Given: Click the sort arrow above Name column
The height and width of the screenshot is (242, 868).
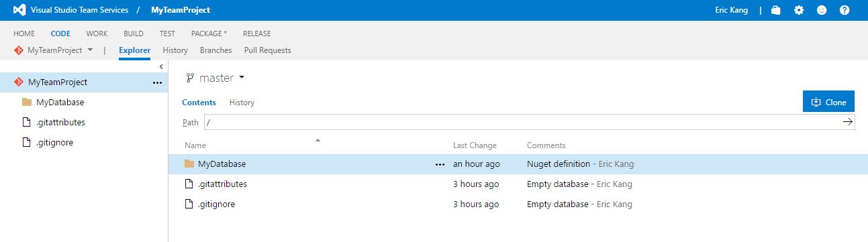Looking at the screenshot, I should [318, 140].
